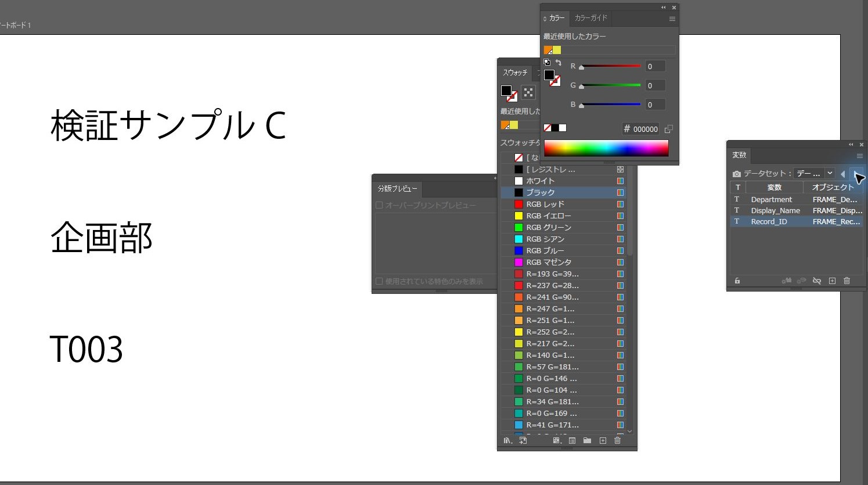
Task: Enable オーバープリントプレビュー checkbox
Action: tap(379, 205)
